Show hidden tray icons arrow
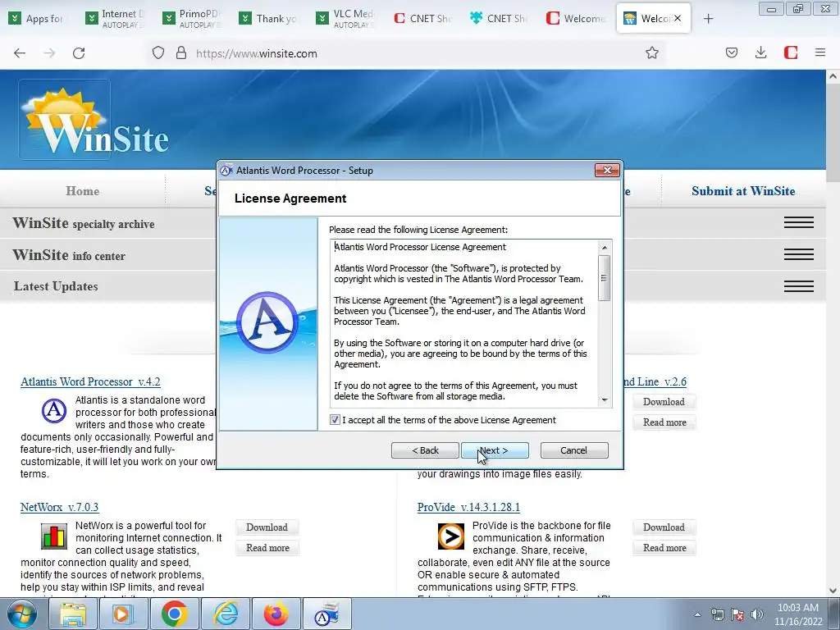This screenshot has width=840, height=630. point(697,614)
